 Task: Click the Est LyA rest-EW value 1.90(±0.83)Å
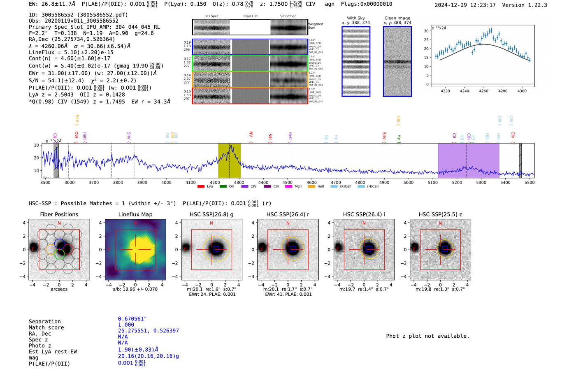(138, 350)
